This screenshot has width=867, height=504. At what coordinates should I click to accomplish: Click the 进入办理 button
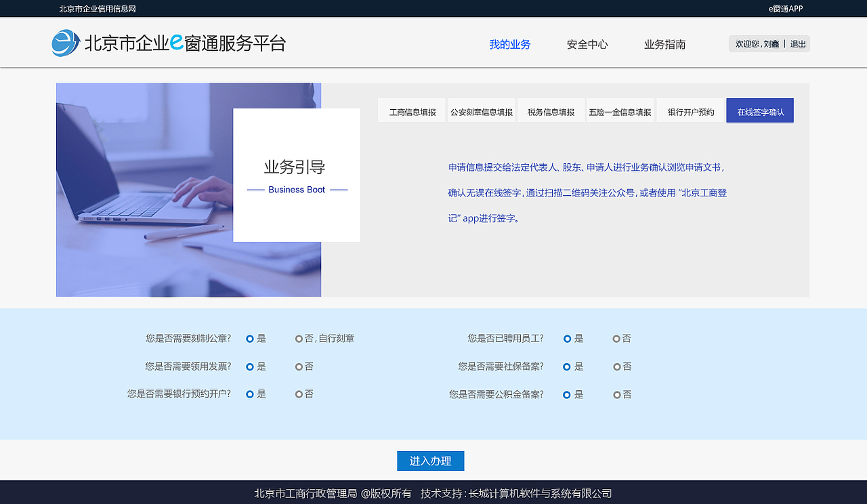click(x=431, y=461)
